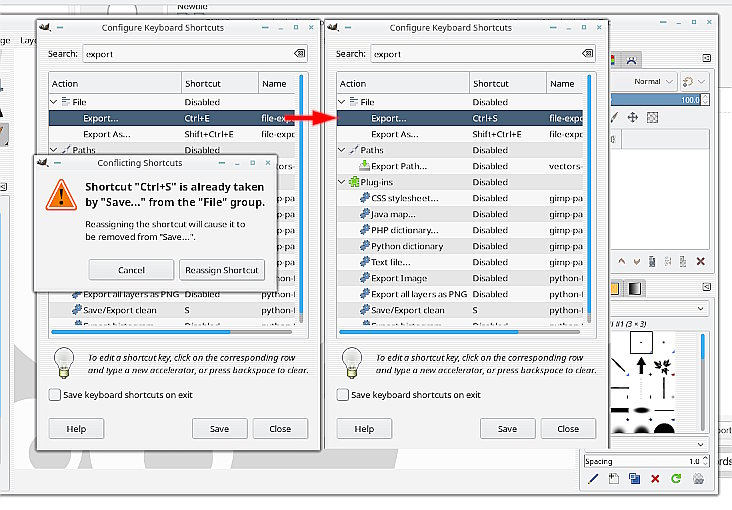Switch to the Paths tab

point(631,60)
